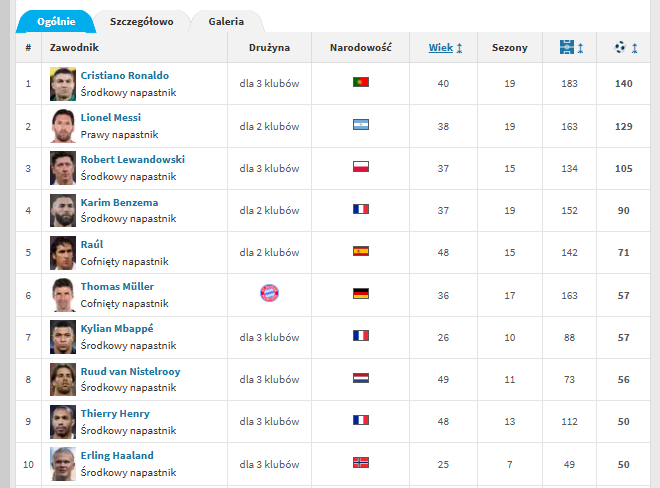Viewport: 660px width, 488px height.
Task: Click the Argentina flag beside Lionel Messi
Action: point(361,125)
